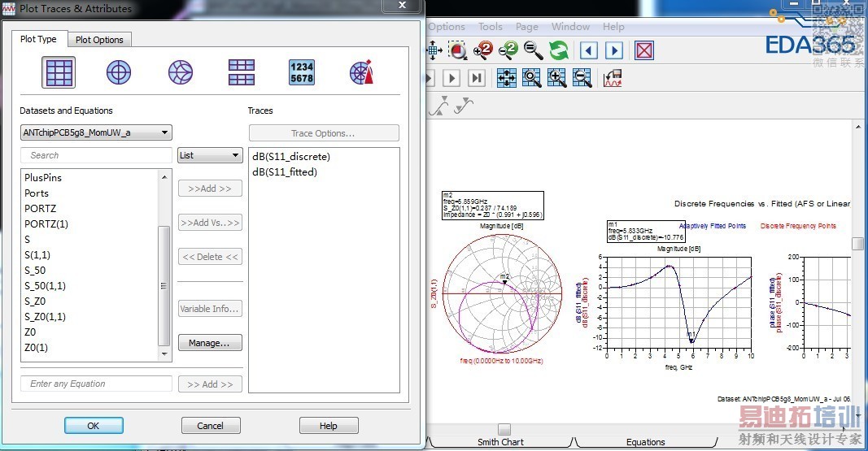Screen dimensions: 868x451
Task: Select the Antenna radiation pattern plot icon
Action: (x=361, y=72)
